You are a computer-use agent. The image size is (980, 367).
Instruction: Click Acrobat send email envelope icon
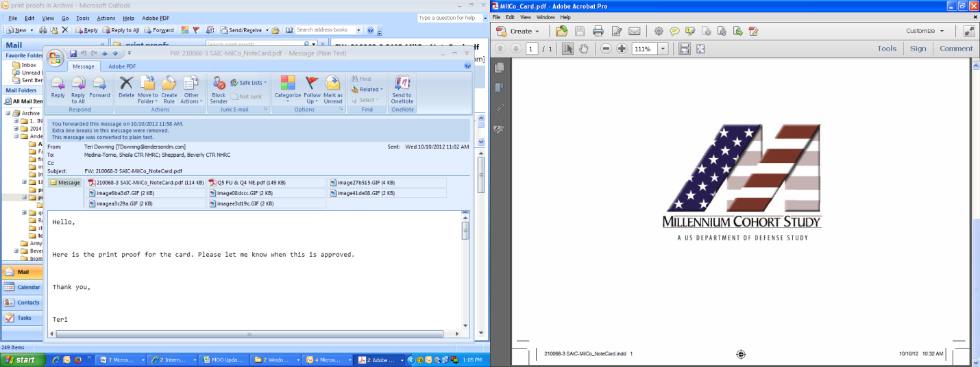634,31
